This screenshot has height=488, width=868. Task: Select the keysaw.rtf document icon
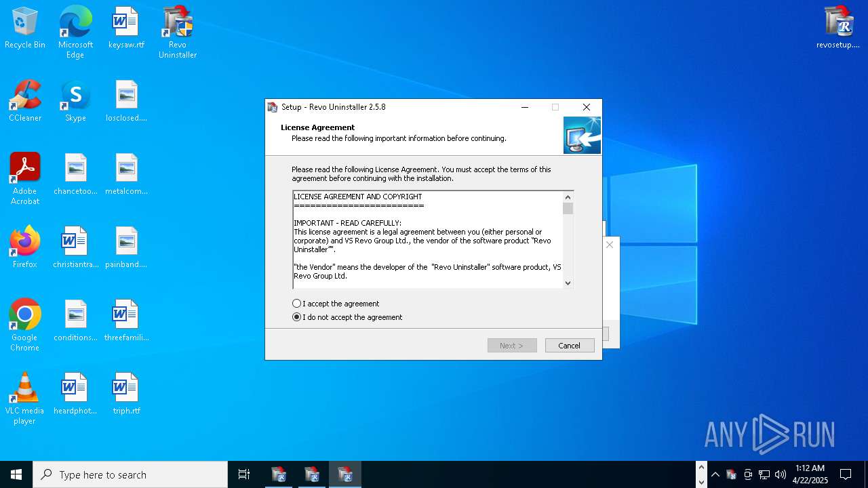(126, 28)
